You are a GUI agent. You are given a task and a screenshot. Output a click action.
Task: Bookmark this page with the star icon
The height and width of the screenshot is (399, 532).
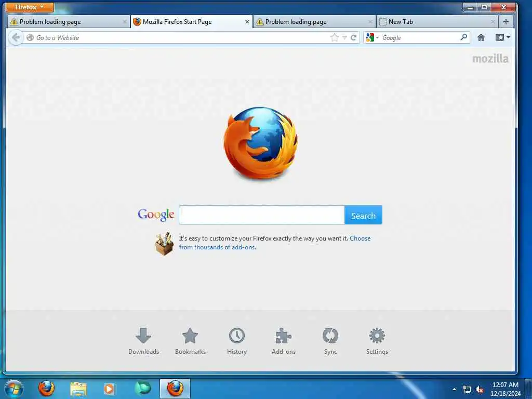[335, 37]
